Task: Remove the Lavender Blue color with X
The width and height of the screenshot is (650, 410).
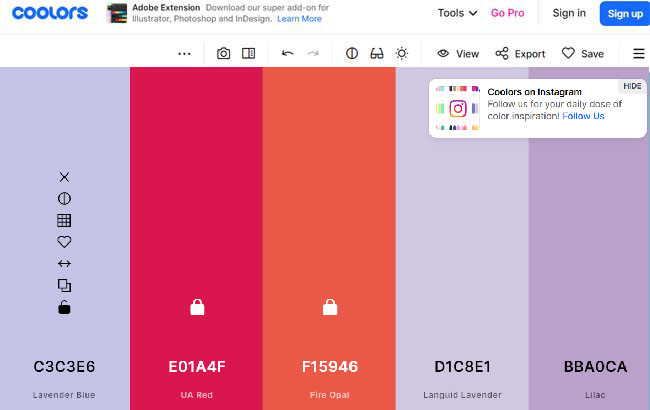Action: [x=65, y=177]
